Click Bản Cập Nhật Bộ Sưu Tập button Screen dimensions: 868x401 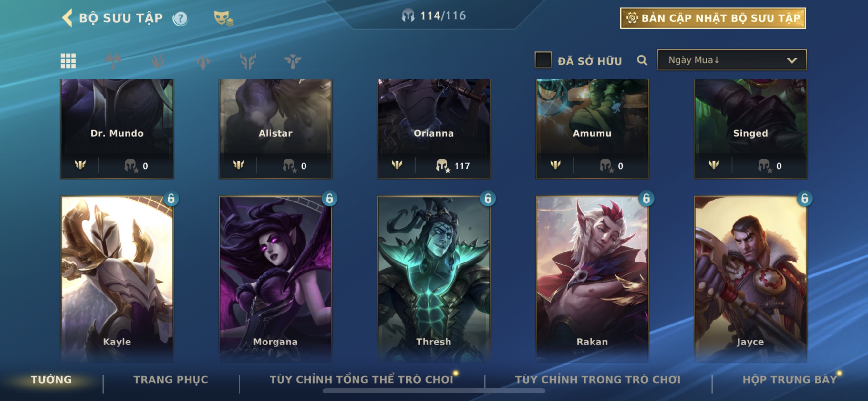coord(713,18)
